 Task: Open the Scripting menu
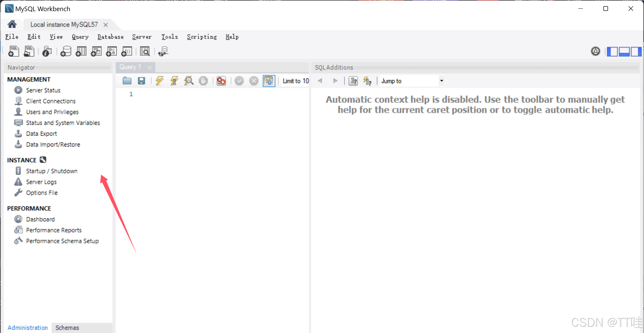(x=202, y=37)
